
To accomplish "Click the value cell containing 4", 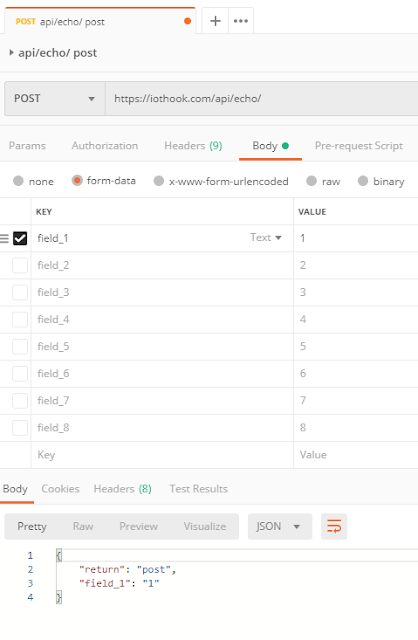I will click(x=356, y=319).
